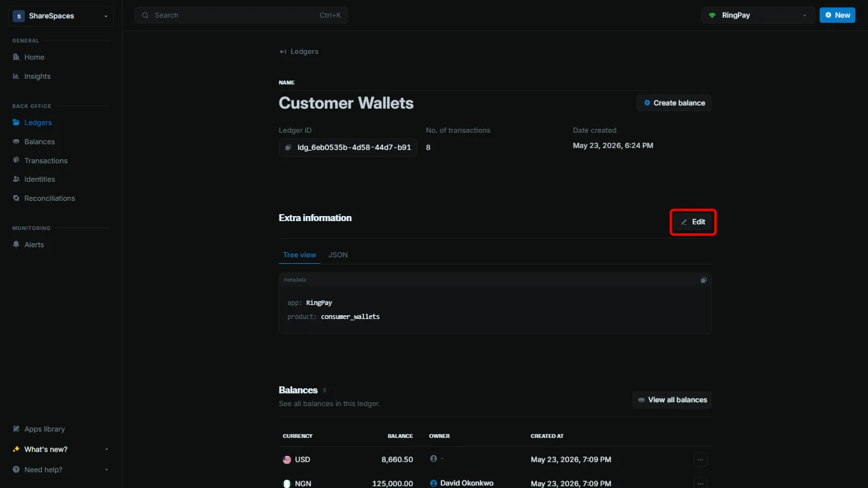Click the Alerts bell icon
Viewport: 868px width, 488px height.
[x=17, y=245]
